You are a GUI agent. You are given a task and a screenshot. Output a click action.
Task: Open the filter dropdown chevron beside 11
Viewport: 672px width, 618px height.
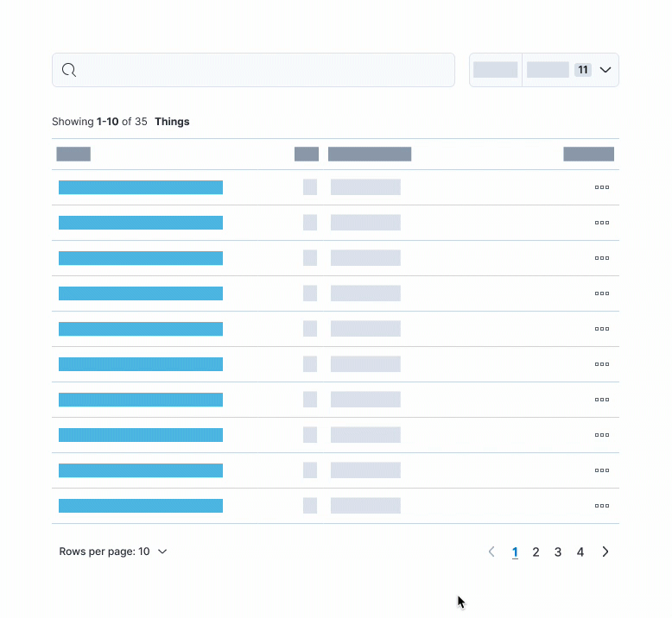pyautogui.click(x=605, y=70)
